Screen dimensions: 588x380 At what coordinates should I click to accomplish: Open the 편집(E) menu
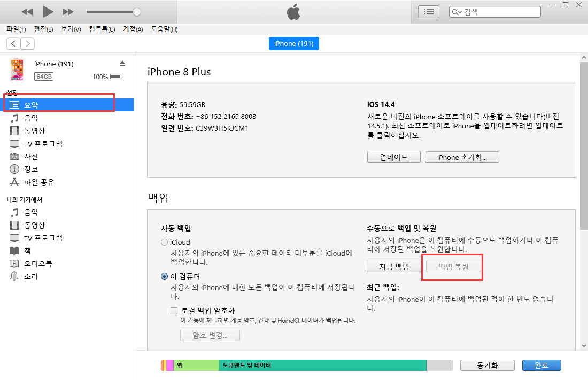43,29
